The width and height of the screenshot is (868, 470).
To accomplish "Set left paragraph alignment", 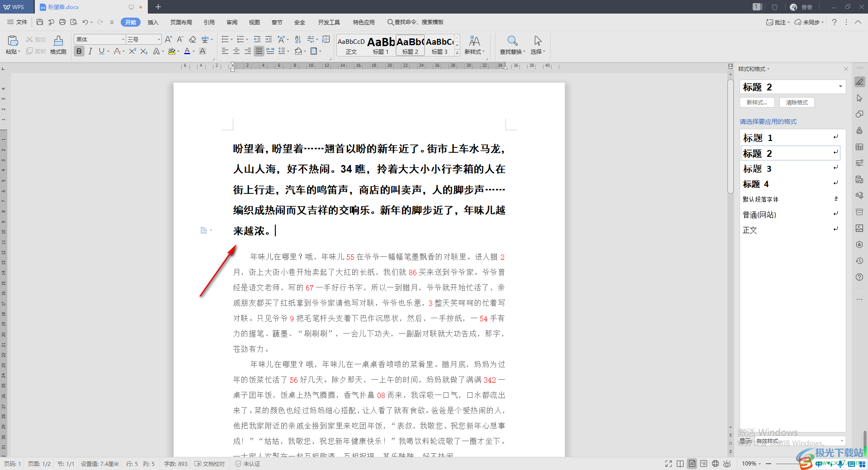I will pos(225,51).
